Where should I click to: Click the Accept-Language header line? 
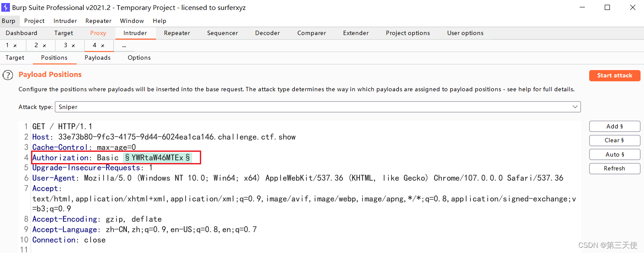coord(145,230)
